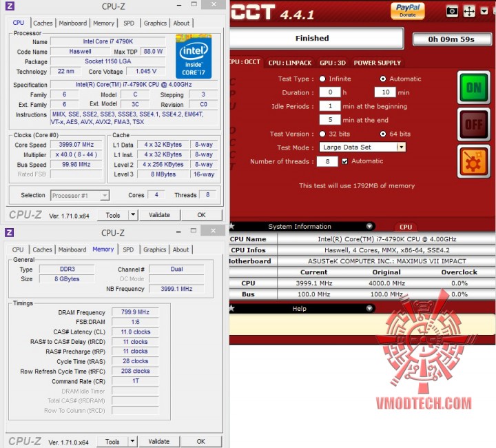Click idle minutes at the end field
This screenshot has width=496, height=448.
point(330,120)
